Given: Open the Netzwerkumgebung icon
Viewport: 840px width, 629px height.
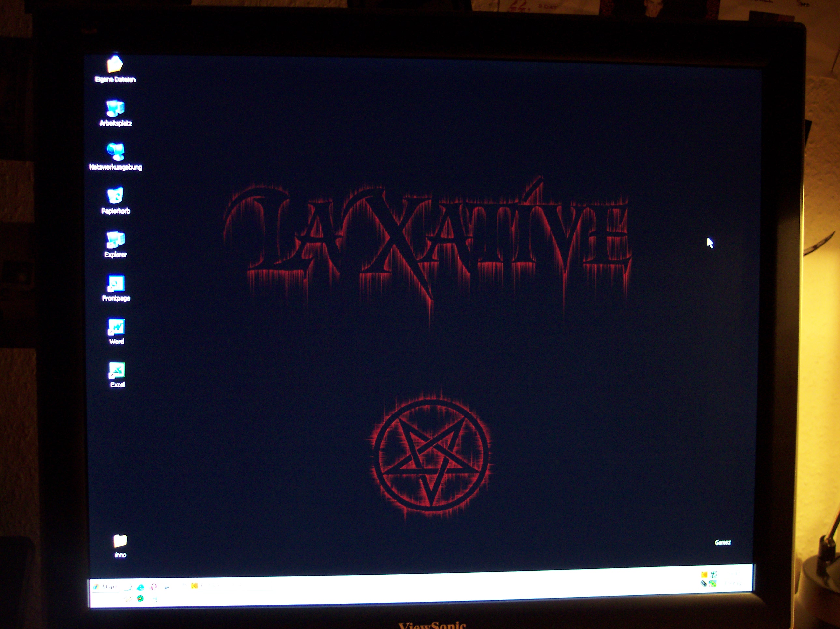Looking at the screenshot, I should pyautogui.click(x=116, y=152).
